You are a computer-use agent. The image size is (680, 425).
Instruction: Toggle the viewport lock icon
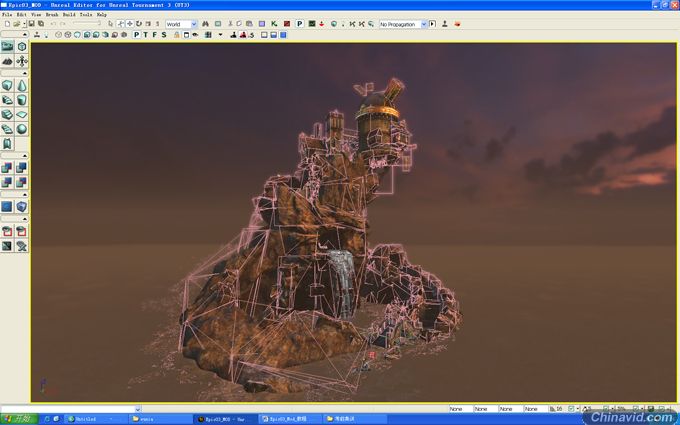177,35
